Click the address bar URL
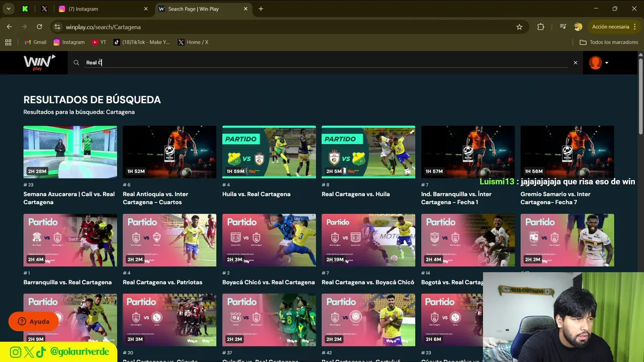The image size is (644, 362). pos(103,27)
